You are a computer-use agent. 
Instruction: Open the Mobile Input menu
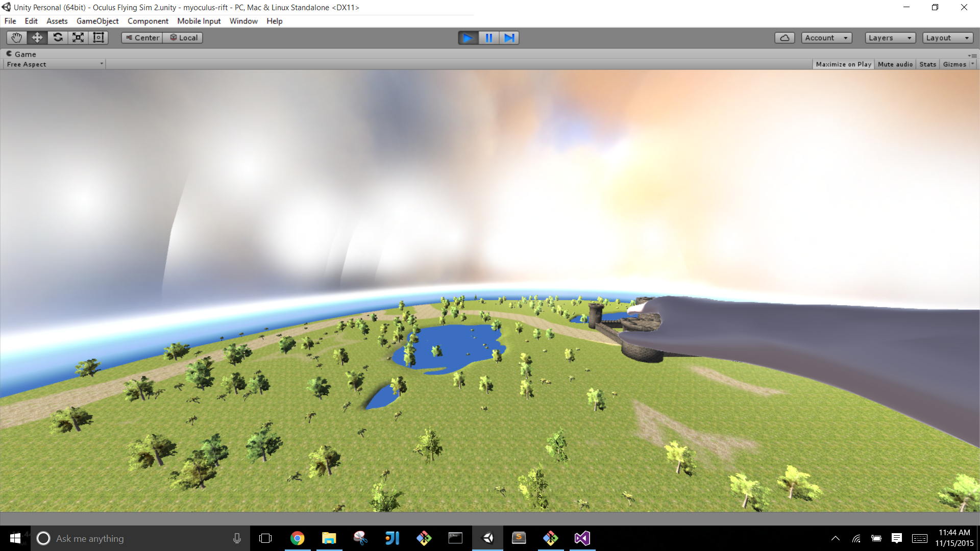[199, 21]
